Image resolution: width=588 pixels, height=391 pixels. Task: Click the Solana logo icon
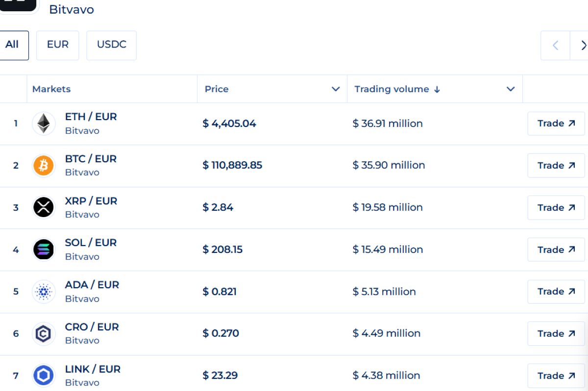coord(44,249)
